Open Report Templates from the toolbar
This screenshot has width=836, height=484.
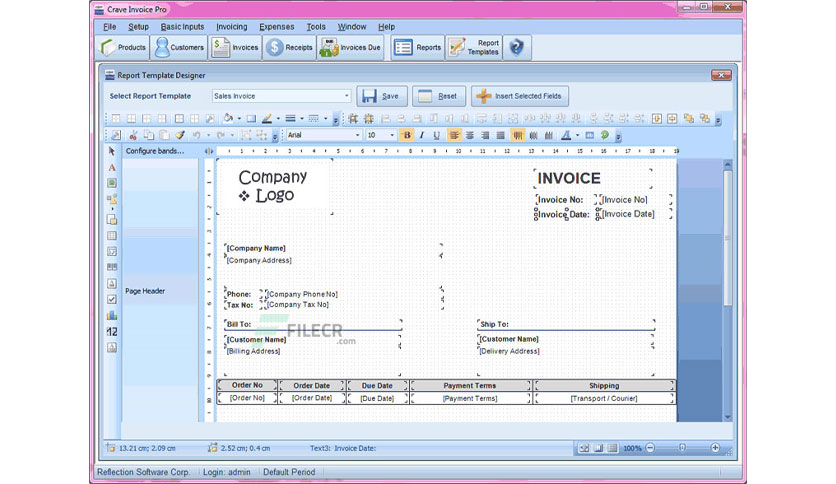click(474, 47)
